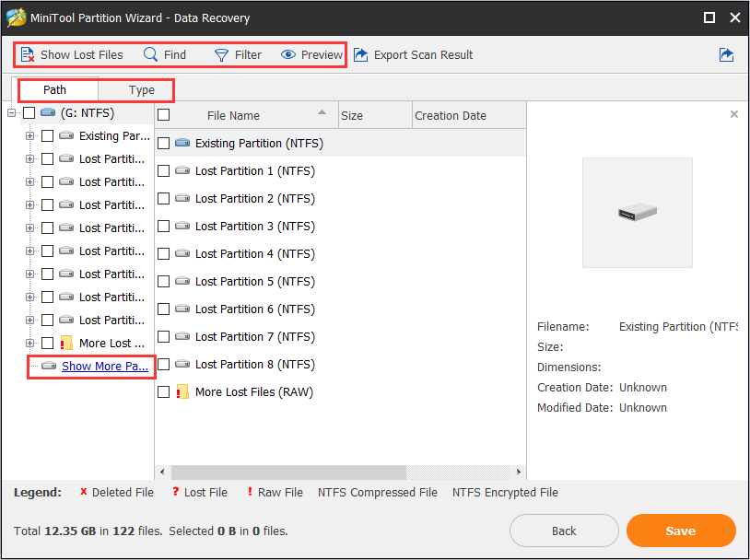
Task: Tick the More Lost tree checkbox
Action: tap(47, 343)
